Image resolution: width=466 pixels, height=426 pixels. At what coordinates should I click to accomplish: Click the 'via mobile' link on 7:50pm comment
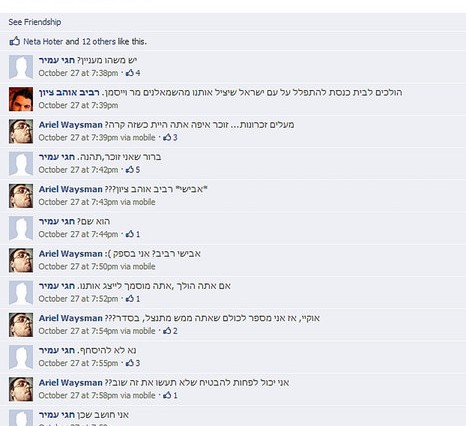pyautogui.click(x=138, y=266)
